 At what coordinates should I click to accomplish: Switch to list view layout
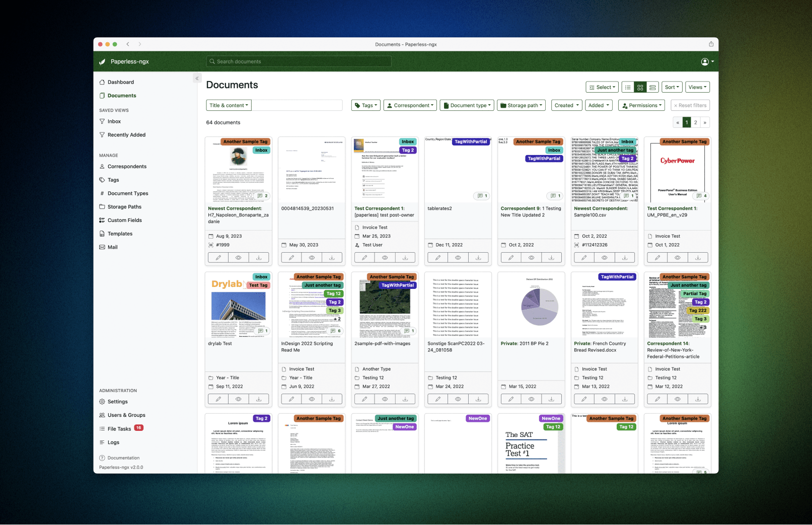628,87
